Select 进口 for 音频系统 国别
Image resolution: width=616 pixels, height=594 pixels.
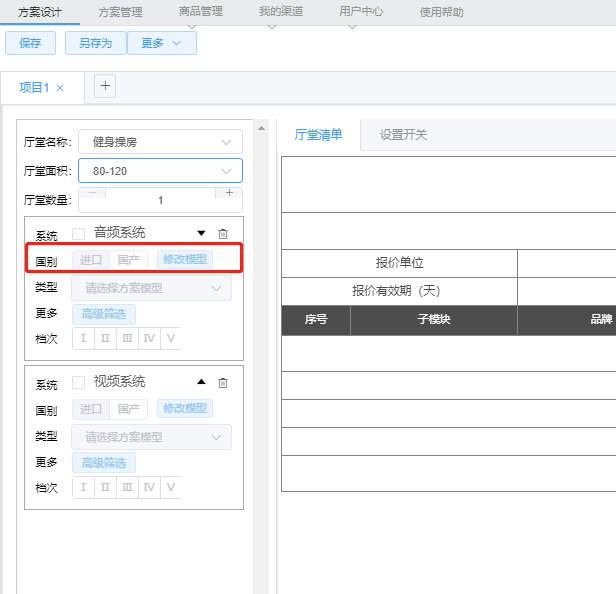coord(91,260)
